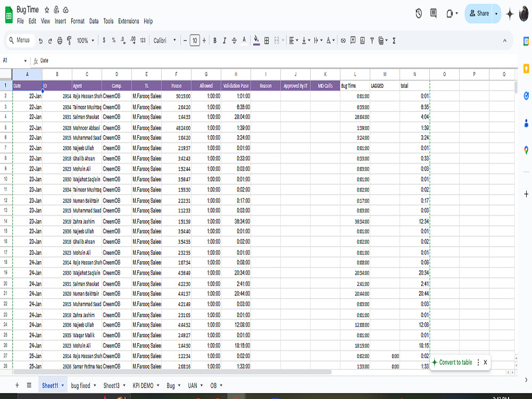
Task: Open the zoom level dropdown
Action: (85, 41)
